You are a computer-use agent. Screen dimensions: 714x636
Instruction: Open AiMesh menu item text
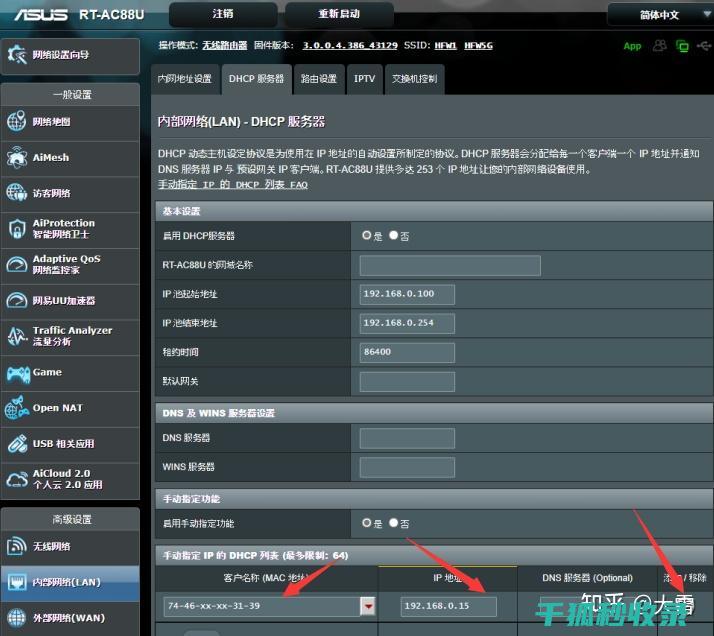coord(51,158)
